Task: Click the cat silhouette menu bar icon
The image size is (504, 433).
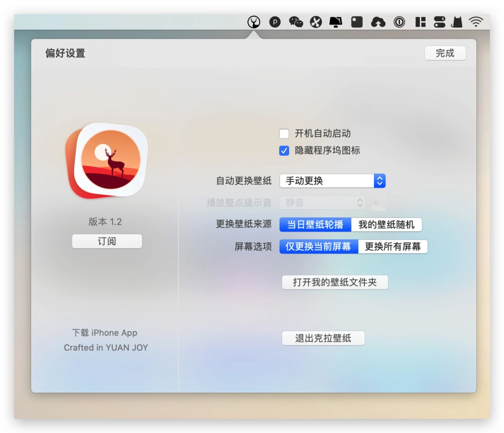Action: tap(457, 22)
